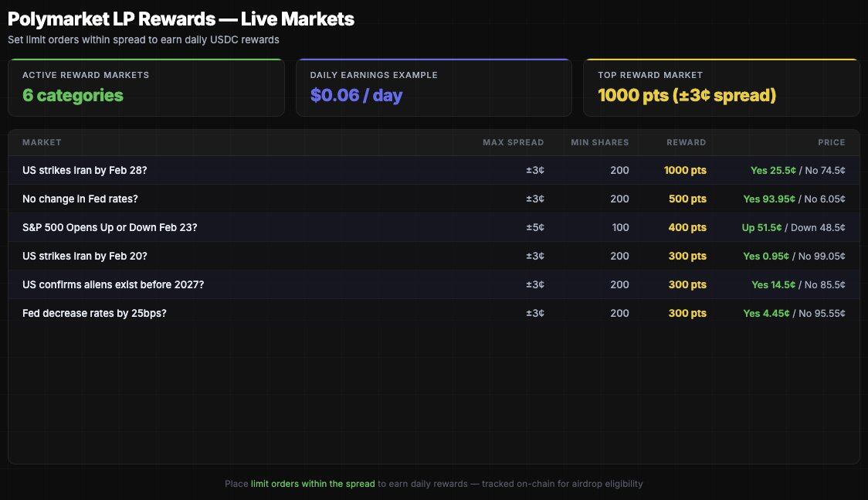Click the 'Polymarket LP Rewards — Live Markets' heading
The image size is (868, 500).
181,19
